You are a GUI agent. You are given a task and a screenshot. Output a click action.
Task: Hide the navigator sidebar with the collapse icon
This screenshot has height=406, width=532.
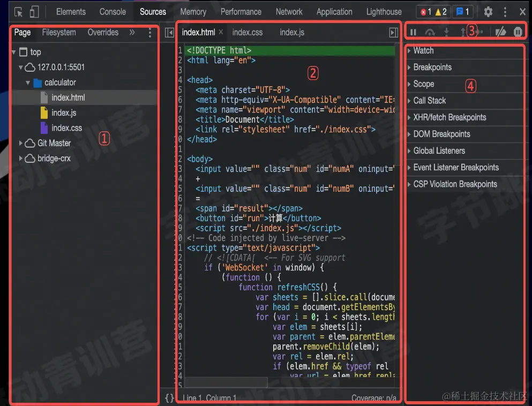point(169,33)
